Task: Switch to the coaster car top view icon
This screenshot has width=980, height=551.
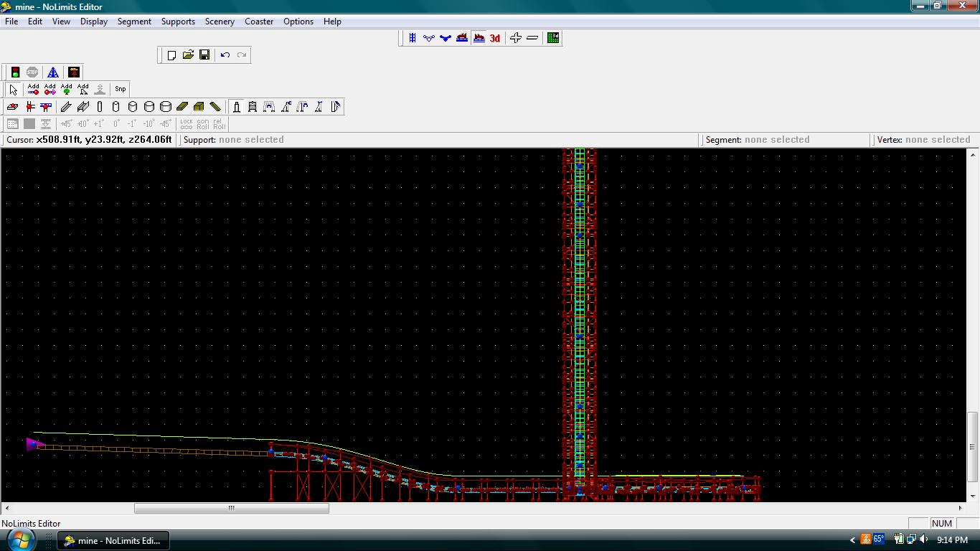Action: click(462, 38)
